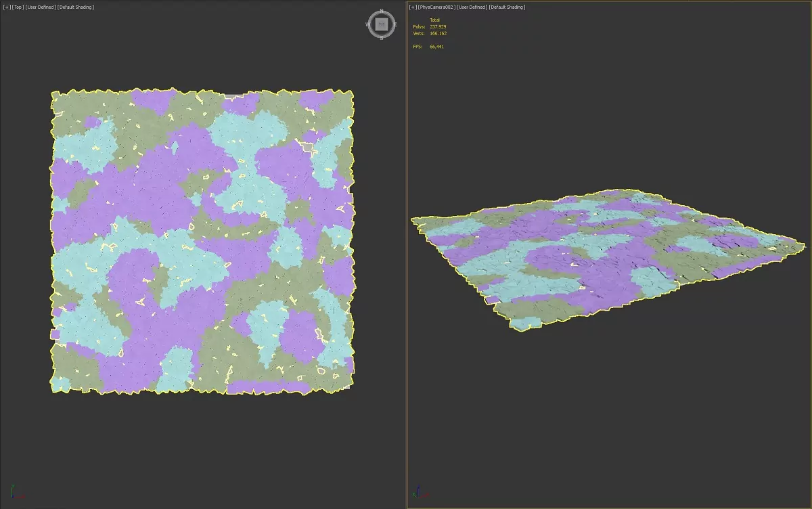812x509 pixels.
Task: Click the ViewCube Top face
Action: click(382, 24)
